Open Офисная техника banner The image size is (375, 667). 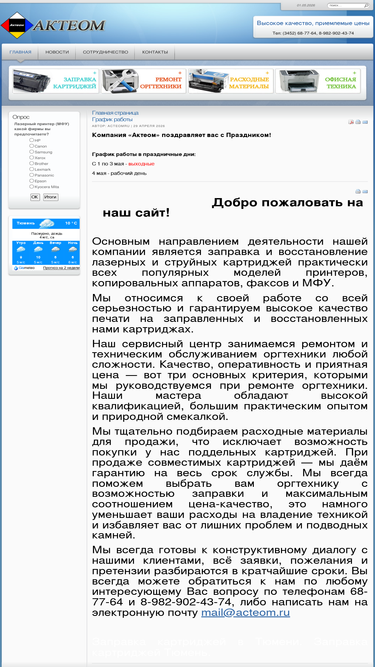(318, 81)
